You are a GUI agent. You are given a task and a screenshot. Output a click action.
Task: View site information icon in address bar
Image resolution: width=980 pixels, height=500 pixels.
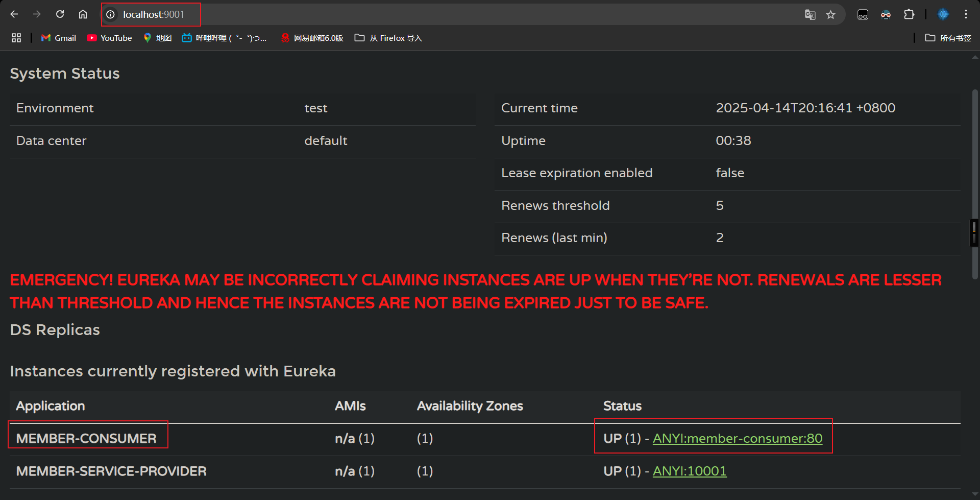coord(110,14)
